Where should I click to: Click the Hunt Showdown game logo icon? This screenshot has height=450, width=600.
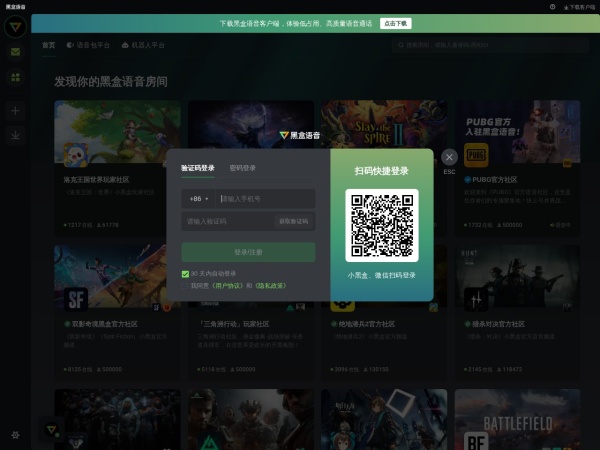pyautogui.click(x=476, y=299)
